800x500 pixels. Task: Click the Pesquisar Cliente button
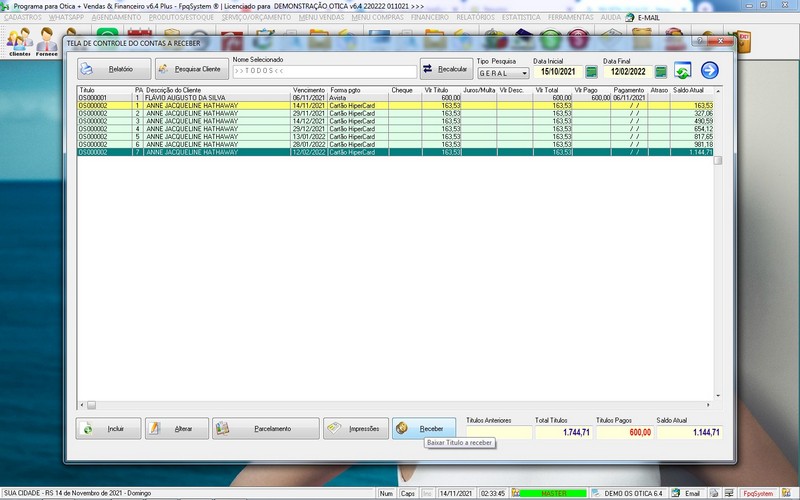pos(191,69)
